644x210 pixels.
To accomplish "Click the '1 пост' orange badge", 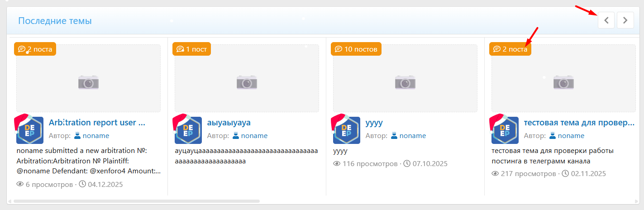I will [191, 49].
